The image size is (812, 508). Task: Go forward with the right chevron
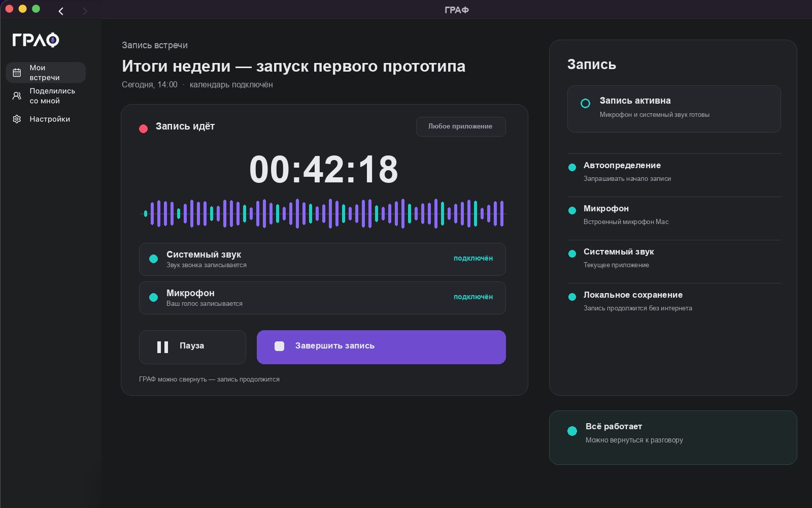85,11
